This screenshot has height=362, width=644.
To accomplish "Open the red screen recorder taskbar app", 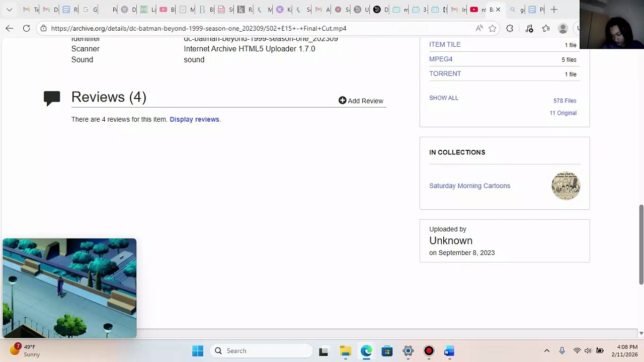I will tap(429, 351).
